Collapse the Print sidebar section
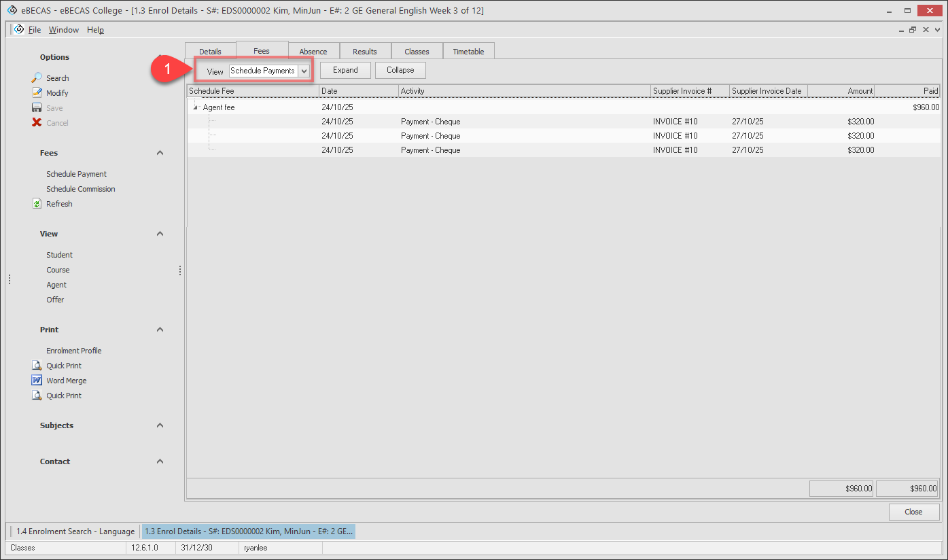Viewport: 948px width, 560px height. (160, 330)
